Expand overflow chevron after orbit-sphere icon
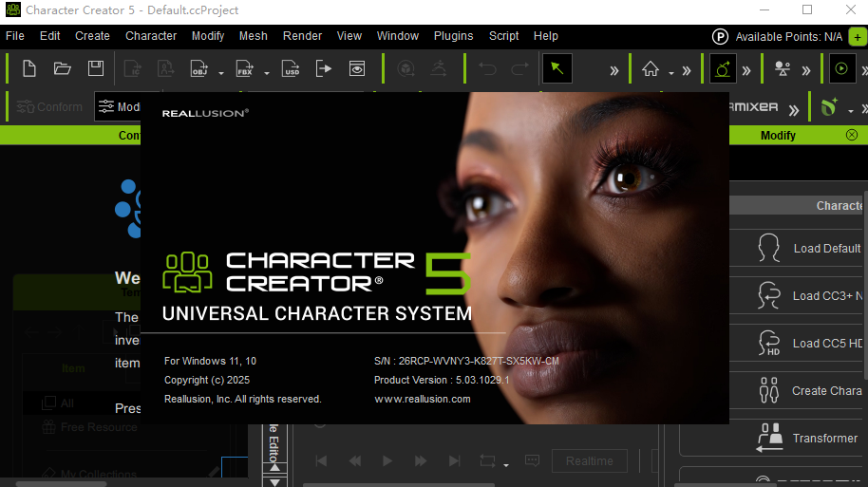The height and width of the screenshot is (487, 868). 746,70
